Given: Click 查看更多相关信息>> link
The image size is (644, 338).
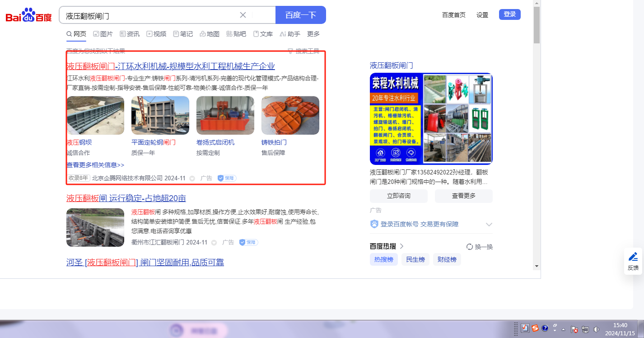Looking at the screenshot, I should [x=95, y=165].
